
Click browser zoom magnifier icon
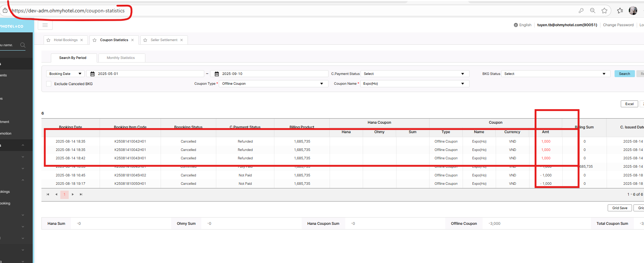pos(592,11)
